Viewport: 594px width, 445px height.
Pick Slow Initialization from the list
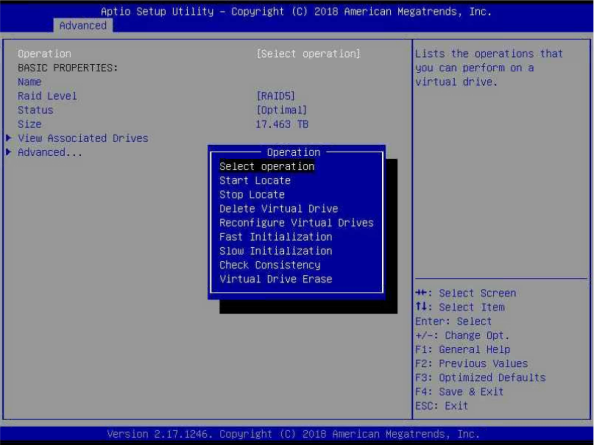pos(276,251)
